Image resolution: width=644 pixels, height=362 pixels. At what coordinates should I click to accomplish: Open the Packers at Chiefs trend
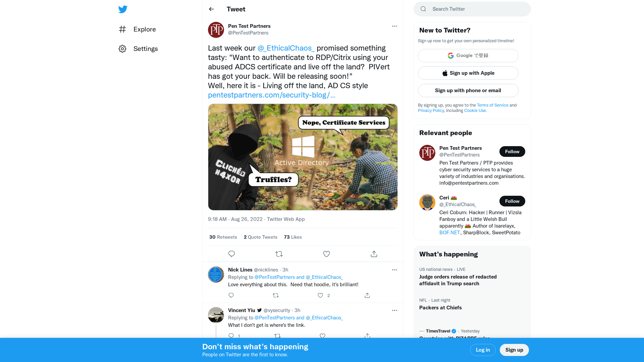pyautogui.click(x=440, y=308)
